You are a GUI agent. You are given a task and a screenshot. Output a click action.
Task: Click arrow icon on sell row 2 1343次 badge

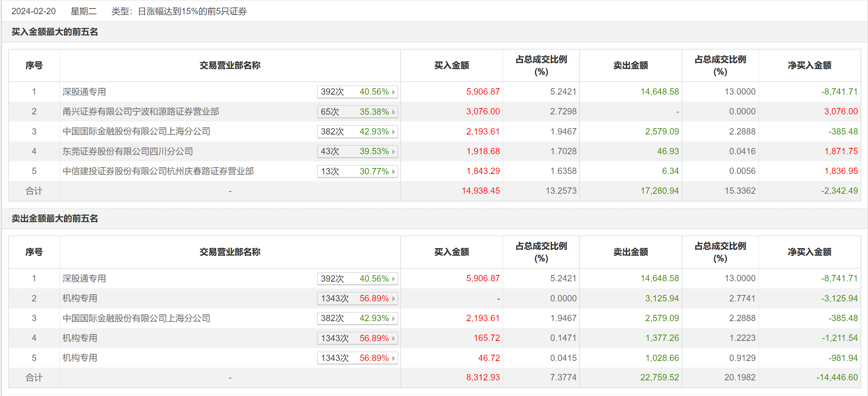394,299
